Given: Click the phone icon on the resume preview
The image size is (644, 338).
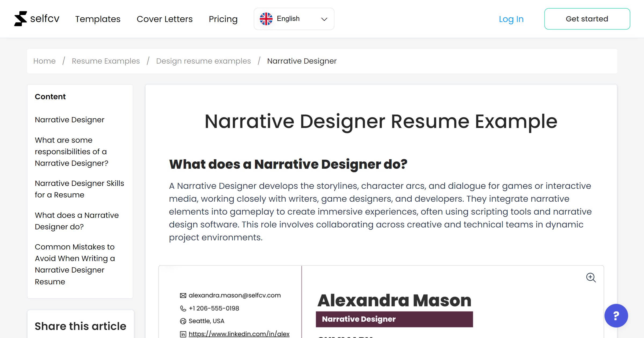Looking at the screenshot, I should [x=183, y=308].
